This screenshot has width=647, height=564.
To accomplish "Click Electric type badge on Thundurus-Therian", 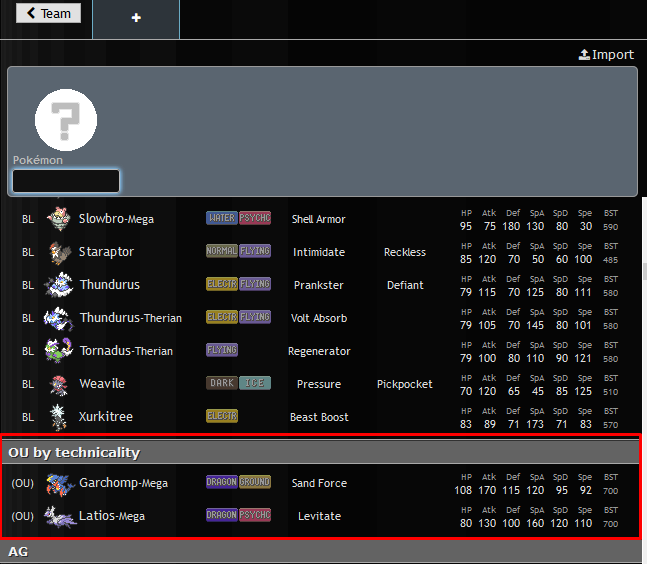I will click(222, 317).
